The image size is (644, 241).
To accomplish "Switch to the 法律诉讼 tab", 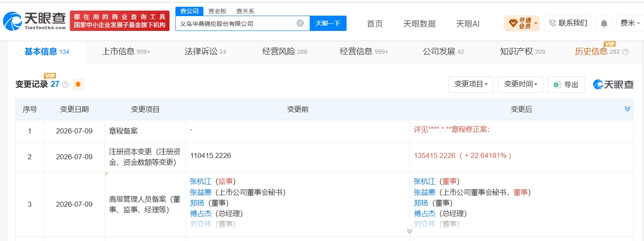I will [205, 52].
